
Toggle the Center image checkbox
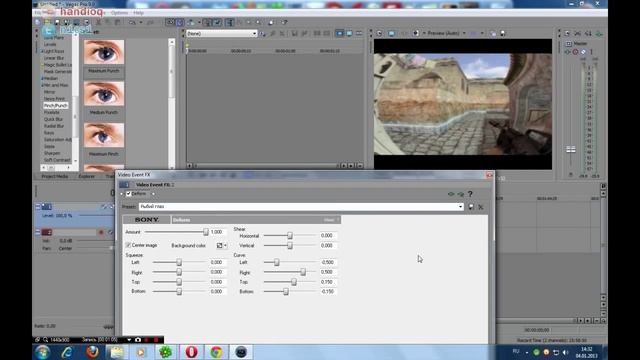129,245
